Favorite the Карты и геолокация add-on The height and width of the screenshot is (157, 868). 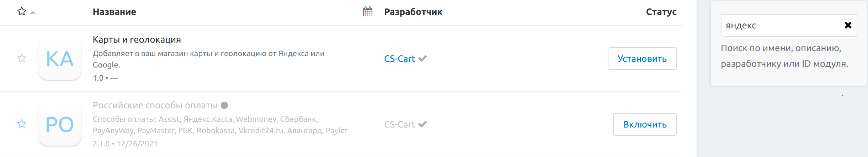pos(22,58)
